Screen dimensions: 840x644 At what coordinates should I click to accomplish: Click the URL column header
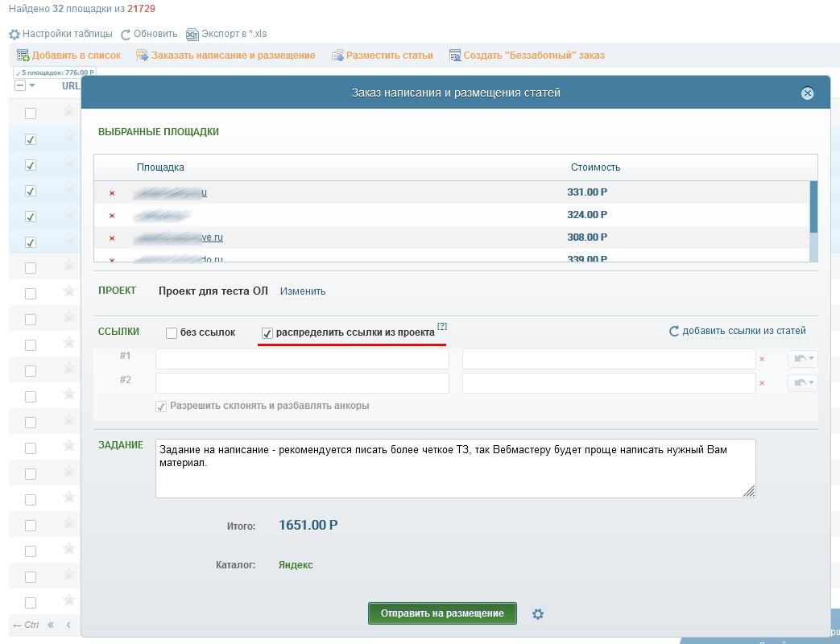coord(71,85)
